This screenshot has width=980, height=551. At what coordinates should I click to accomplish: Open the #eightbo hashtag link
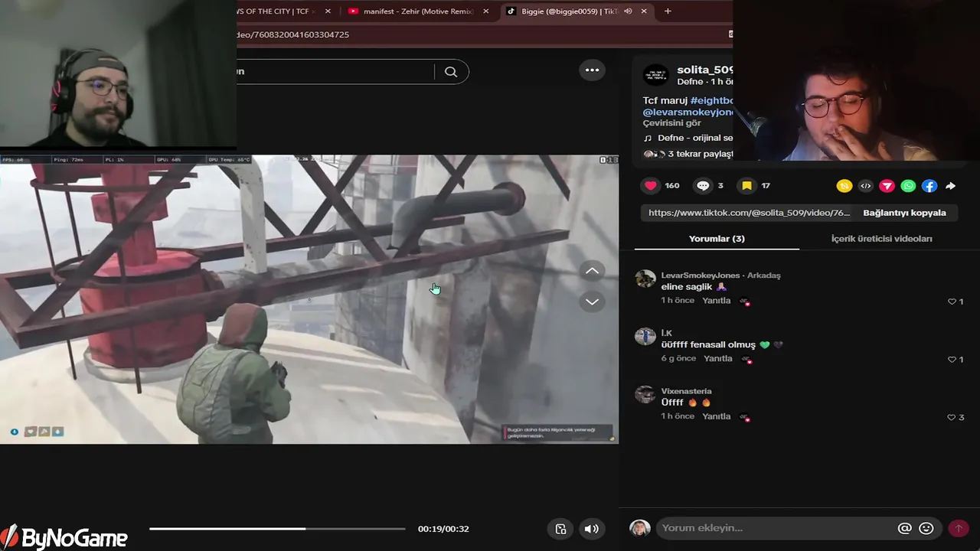point(712,100)
